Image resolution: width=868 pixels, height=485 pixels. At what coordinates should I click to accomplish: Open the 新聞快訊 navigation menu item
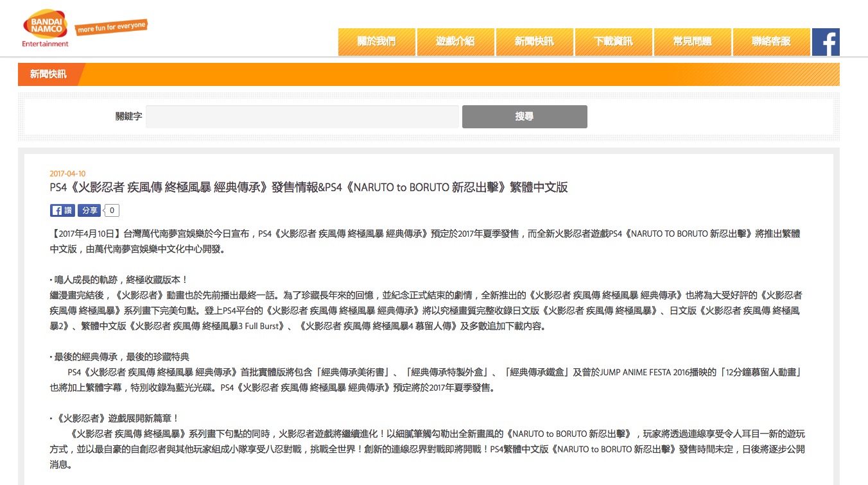(x=534, y=42)
